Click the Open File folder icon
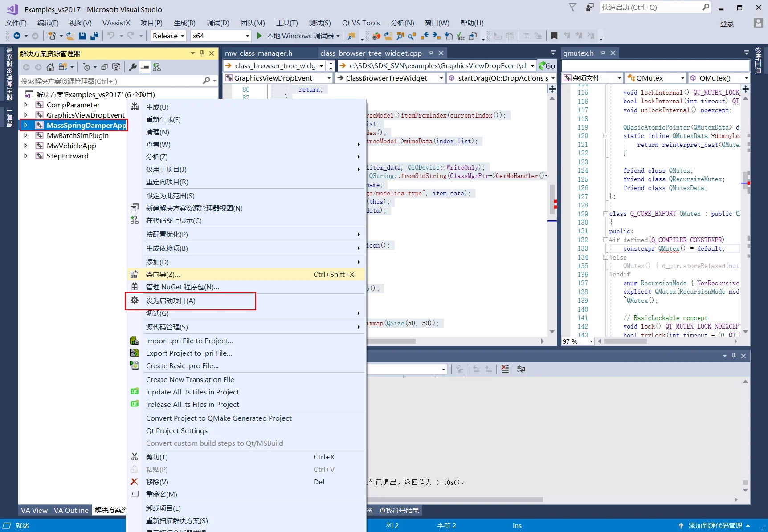This screenshot has width=768, height=532. coord(70,36)
